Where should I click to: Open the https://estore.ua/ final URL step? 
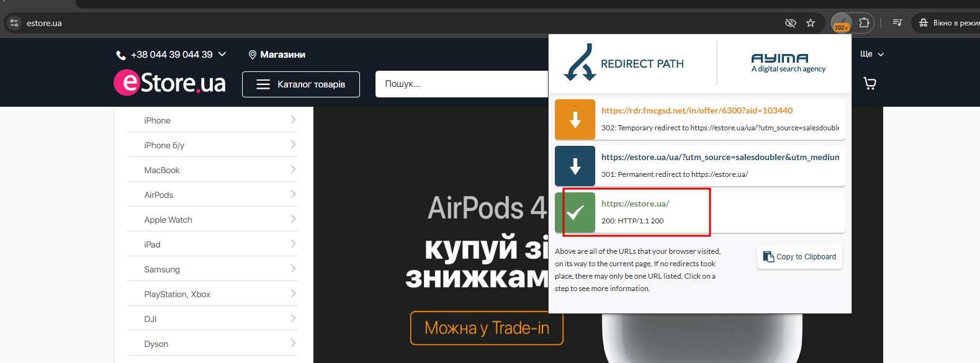pos(635,204)
